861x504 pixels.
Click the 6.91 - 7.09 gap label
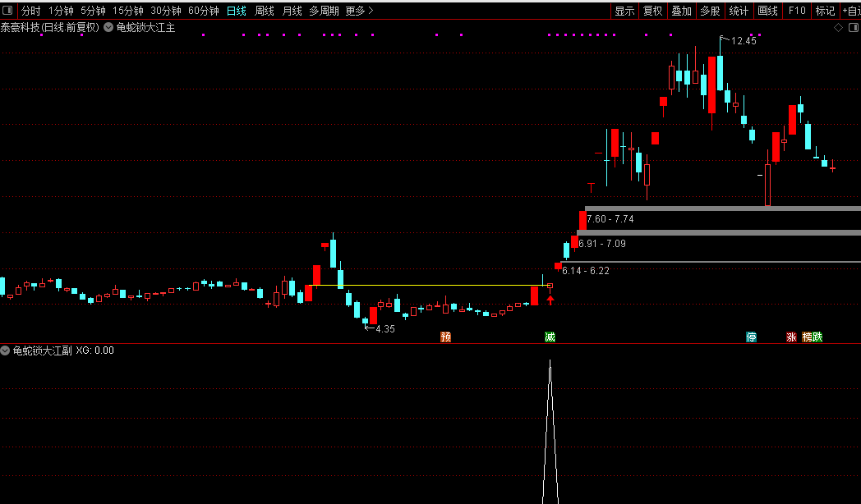(x=602, y=244)
